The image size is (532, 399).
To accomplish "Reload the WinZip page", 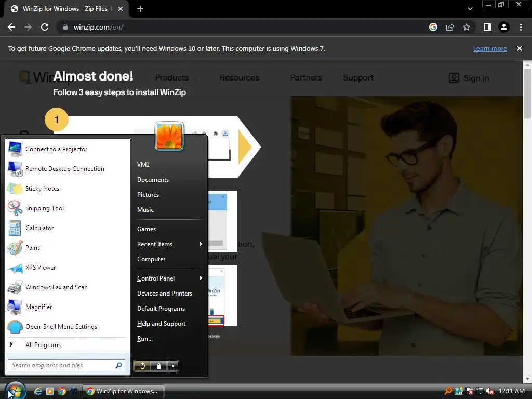I will coord(45,27).
